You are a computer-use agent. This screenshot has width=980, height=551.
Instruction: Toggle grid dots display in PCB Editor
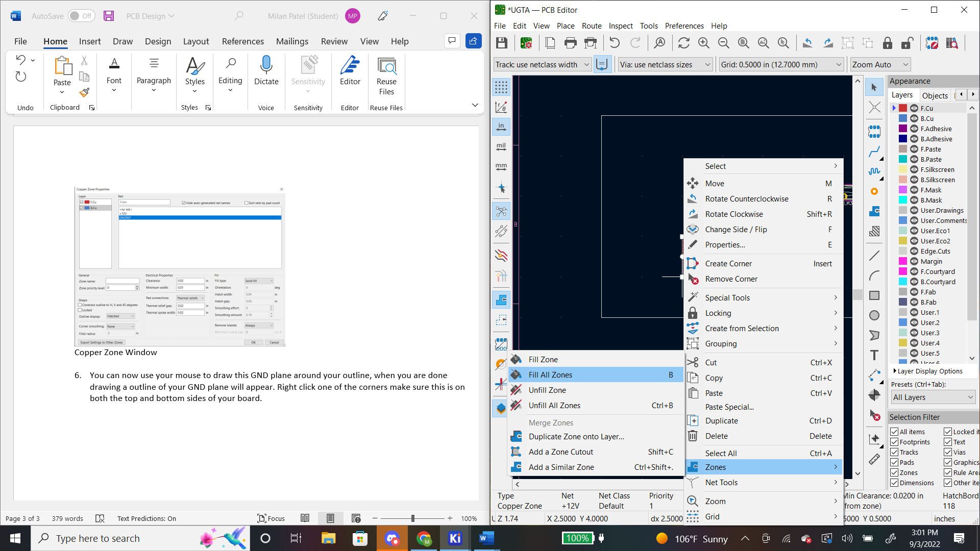(501, 87)
